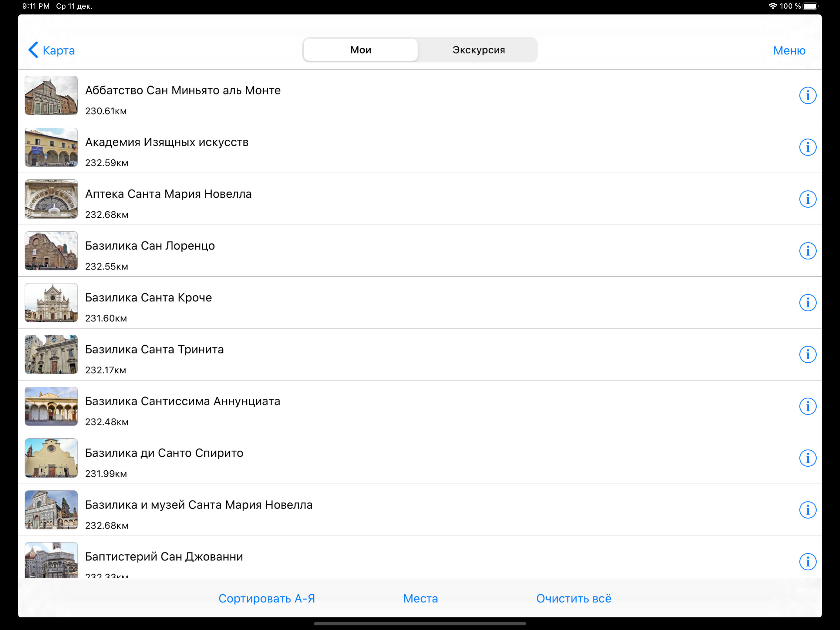Screen dimensions: 840x630
Task: Open info for Академия Изящных искусств
Action: (x=807, y=147)
